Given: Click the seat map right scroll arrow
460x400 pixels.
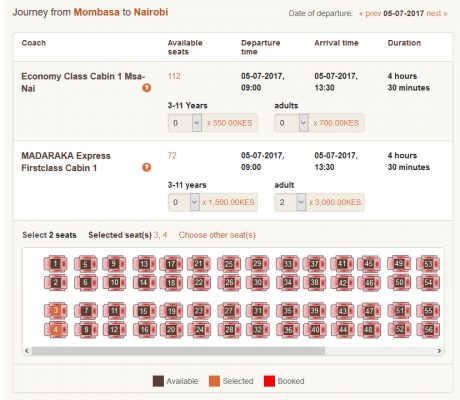Looking at the screenshot, I should click(x=439, y=351).
